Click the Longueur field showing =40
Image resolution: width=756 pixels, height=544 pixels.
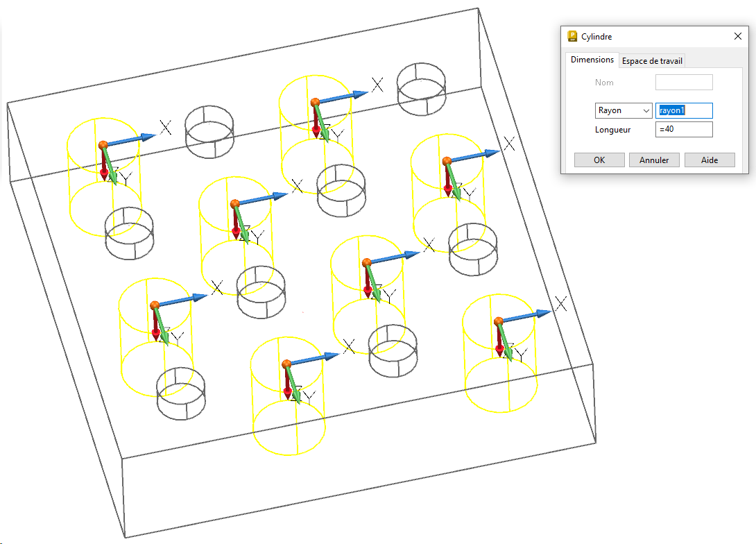pyautogui.click(x=684, y=130)
